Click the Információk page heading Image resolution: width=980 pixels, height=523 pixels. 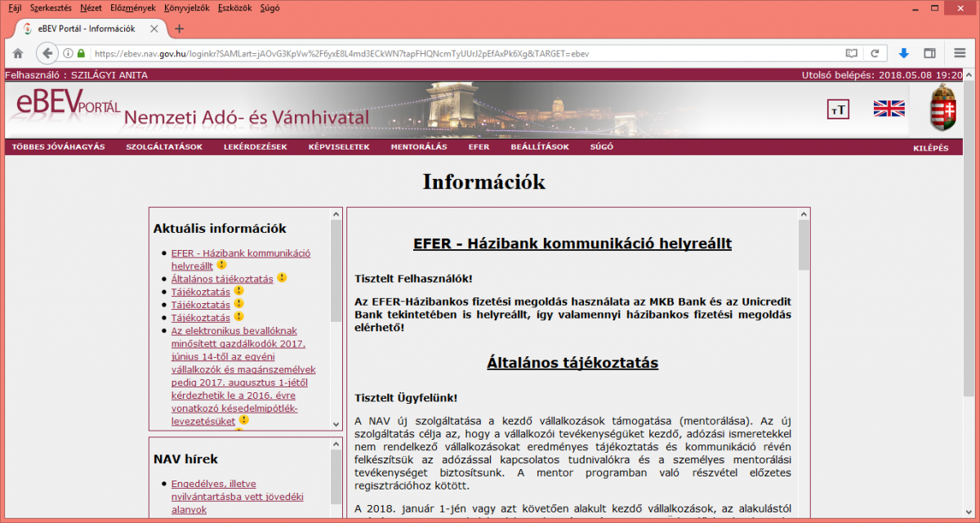(x=484, y=181)
